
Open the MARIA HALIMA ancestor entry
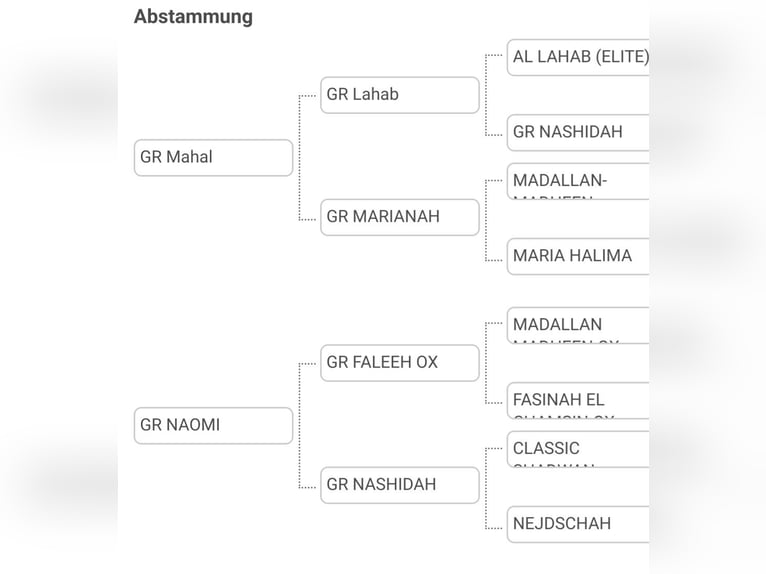point(578,256)
